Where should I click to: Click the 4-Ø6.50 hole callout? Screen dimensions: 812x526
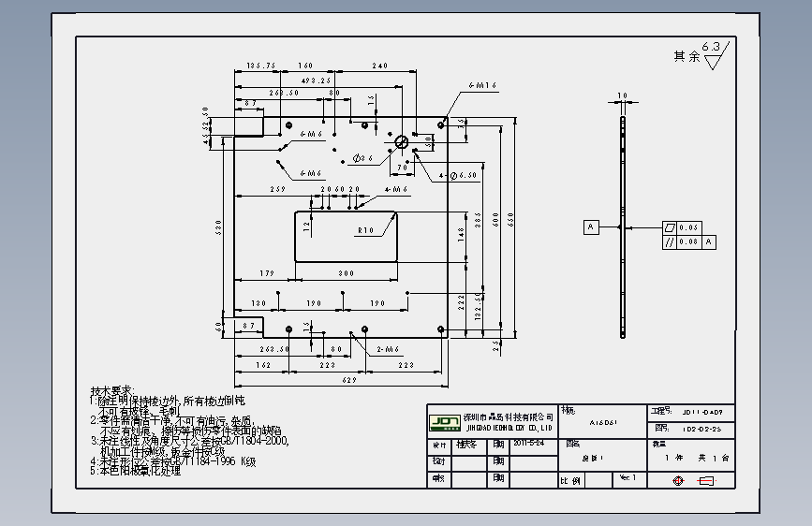[x=457, y=176]
